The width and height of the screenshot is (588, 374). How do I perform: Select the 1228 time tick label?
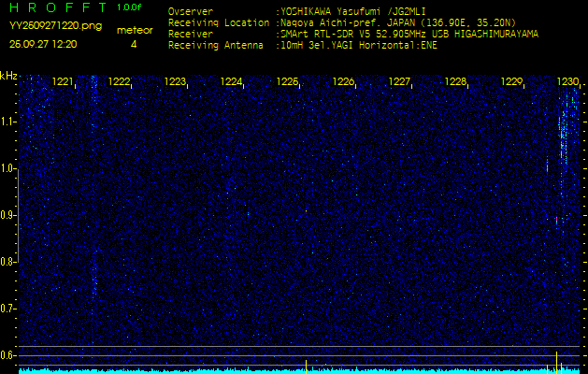[456, 82]
